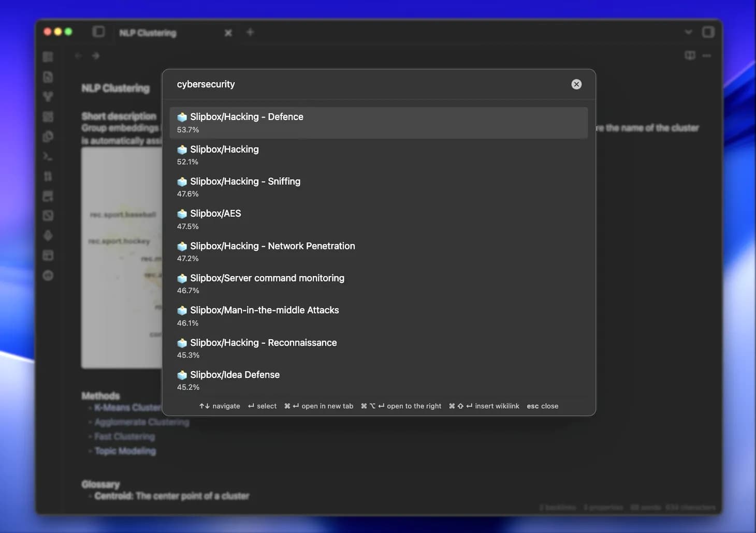
Task: Pick Slipbox/Man-in-the-middle Attacks result
Action: tap(379, 316)
